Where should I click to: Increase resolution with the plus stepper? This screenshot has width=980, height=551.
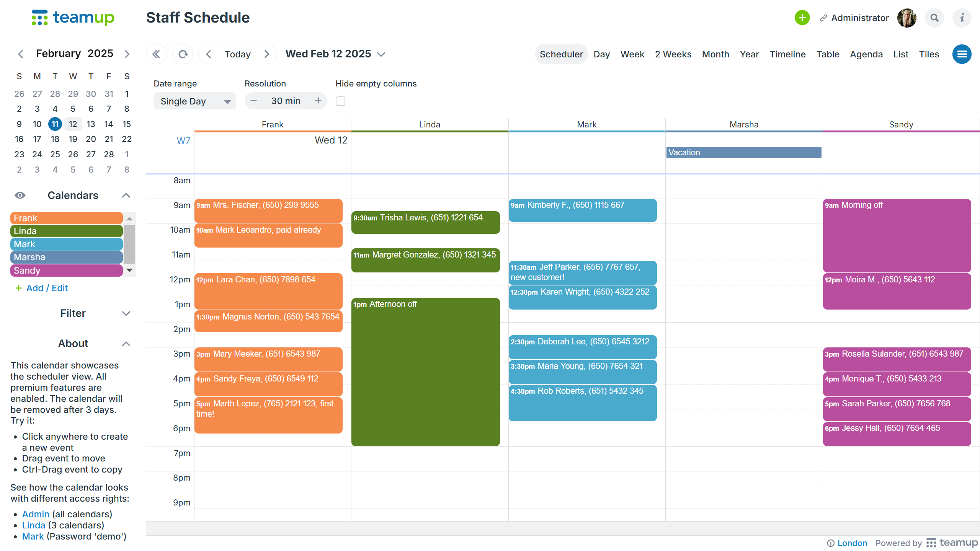point(318,101)
